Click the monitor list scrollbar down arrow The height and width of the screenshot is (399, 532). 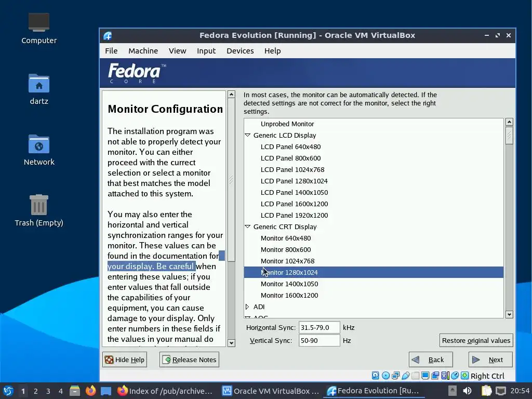pos(509,314)
